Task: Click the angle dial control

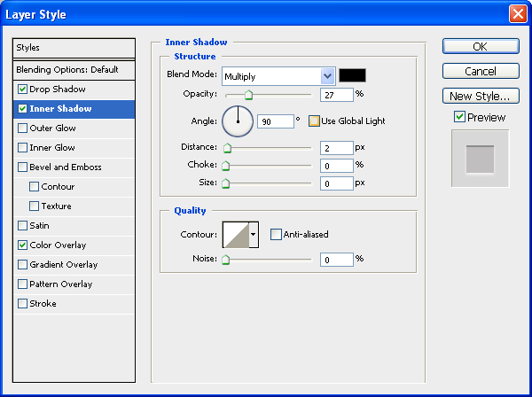Action: [x=237, y=121]
